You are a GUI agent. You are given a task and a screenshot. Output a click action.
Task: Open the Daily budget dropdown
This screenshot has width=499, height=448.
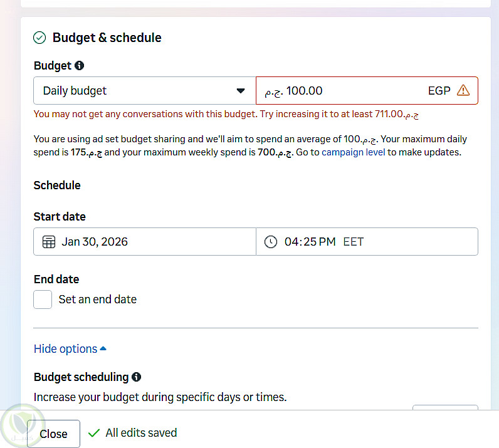144,91
